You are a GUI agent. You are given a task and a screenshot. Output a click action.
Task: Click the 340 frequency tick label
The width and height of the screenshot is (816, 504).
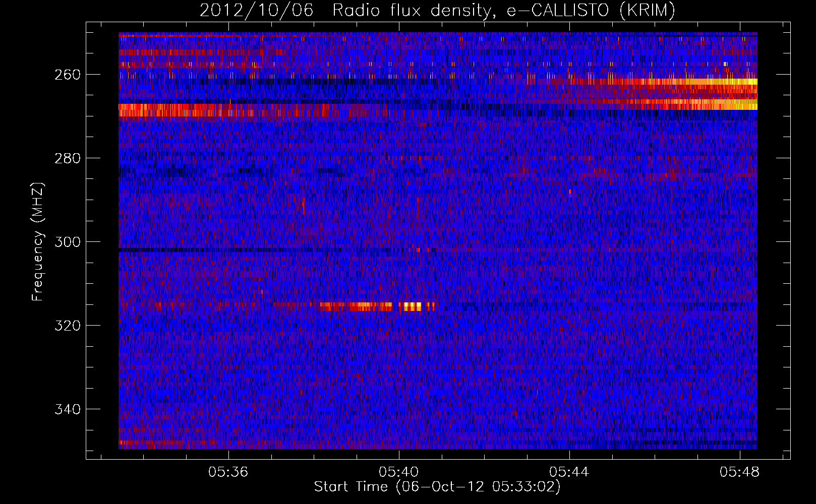67,409
